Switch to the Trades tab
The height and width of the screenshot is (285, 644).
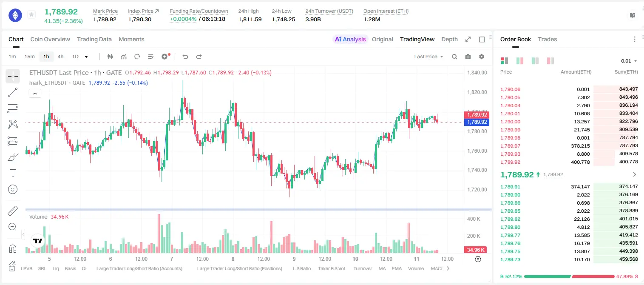click(548, 39)
